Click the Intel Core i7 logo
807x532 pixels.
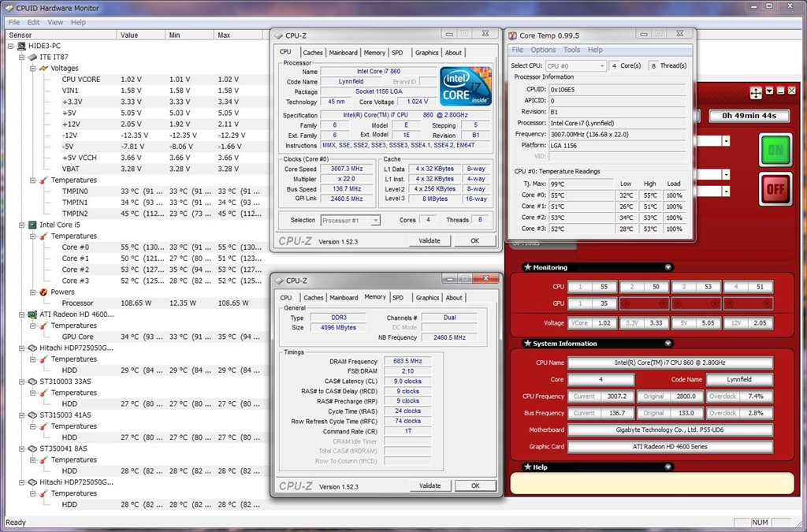[x=467, y=86]
